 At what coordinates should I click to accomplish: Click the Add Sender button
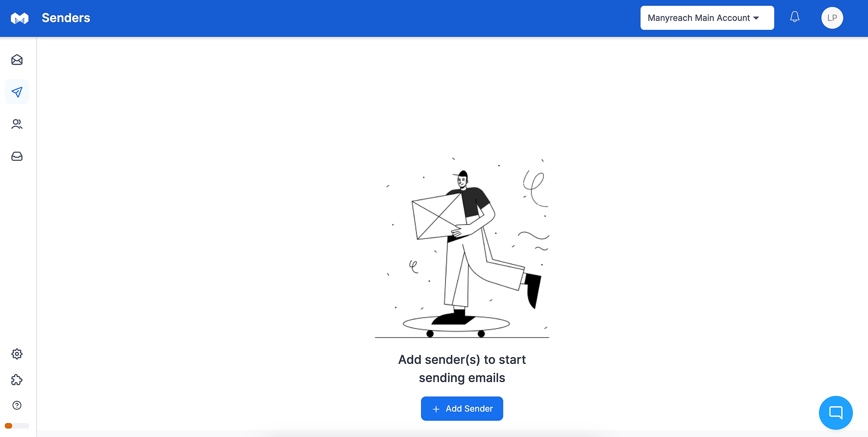462,409
